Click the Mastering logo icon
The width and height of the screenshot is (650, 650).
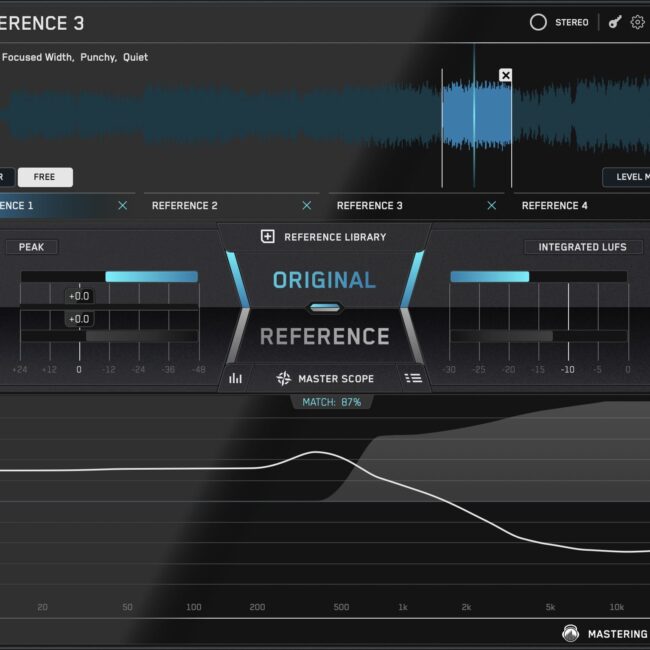pos(571,633)
